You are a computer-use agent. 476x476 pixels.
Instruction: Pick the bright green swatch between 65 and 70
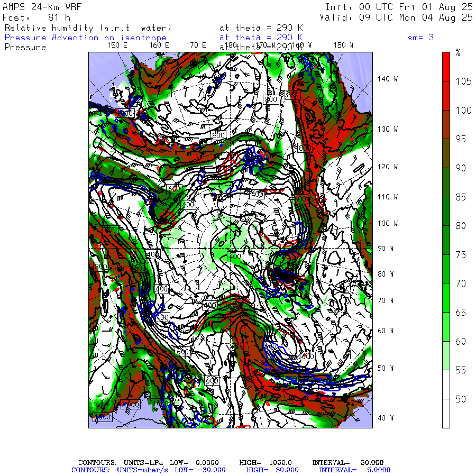pyautogui.click(x=446, y=298)
